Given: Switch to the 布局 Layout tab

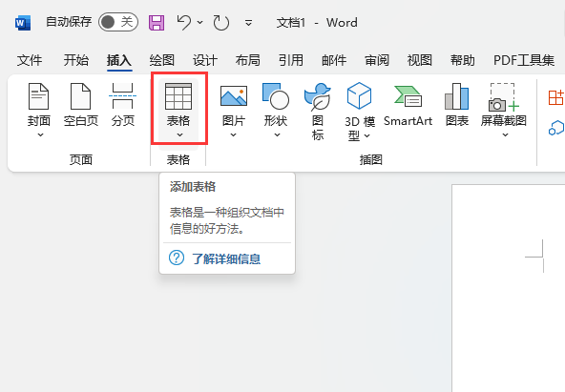Looking at the screenshot, I should [248, 60].
